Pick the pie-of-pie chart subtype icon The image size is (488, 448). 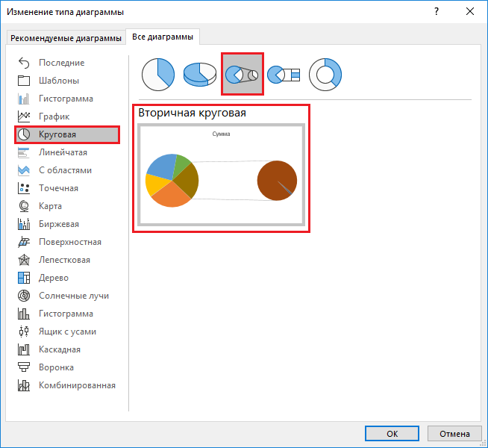pyautogui.click(x=242, y=75)
